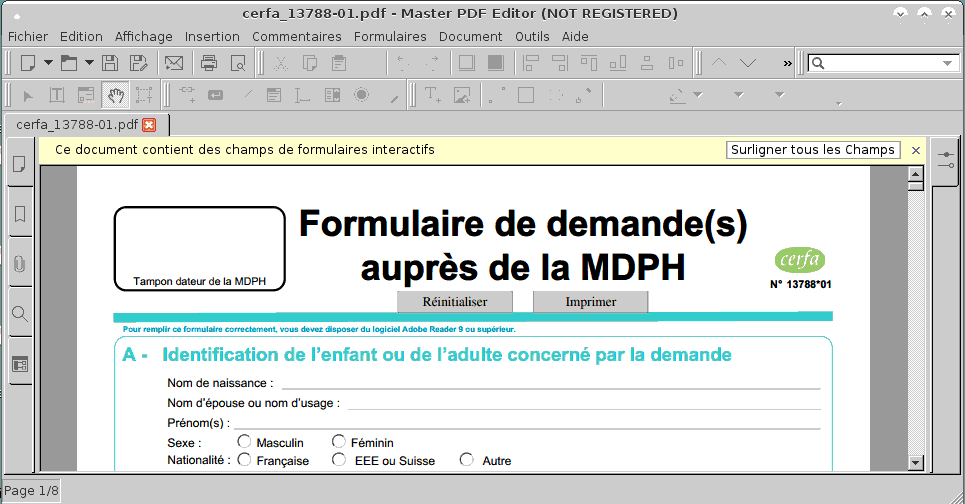Show hidden toolbar items with » chevron
965x504 pixels.
(x=787, y=63)
